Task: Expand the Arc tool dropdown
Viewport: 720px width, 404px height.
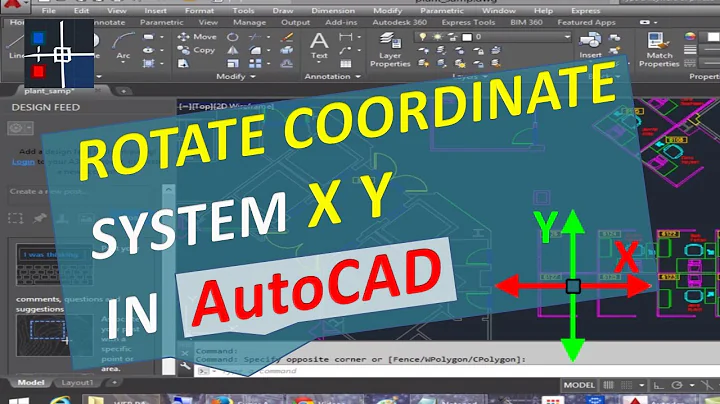Action: pos(123,62)
